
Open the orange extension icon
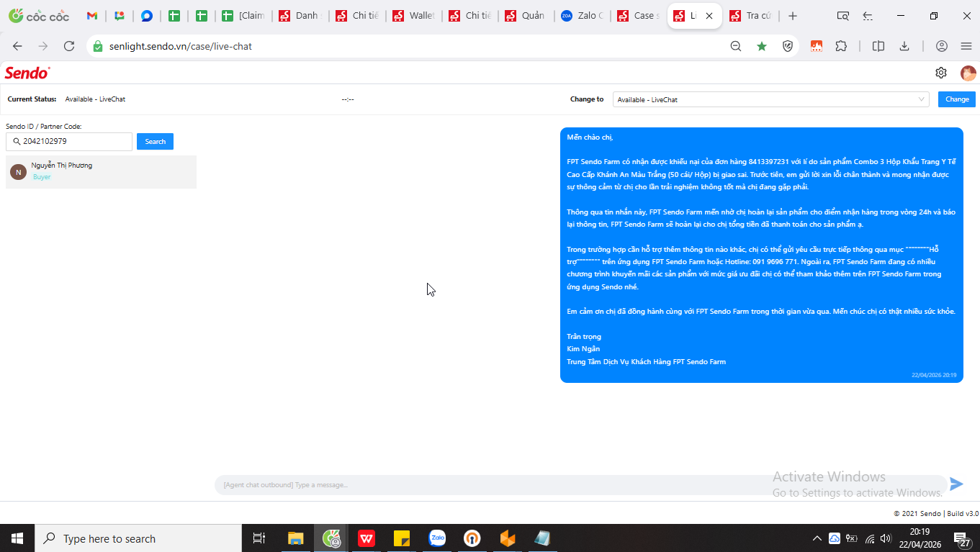click(x=817, y=46)
